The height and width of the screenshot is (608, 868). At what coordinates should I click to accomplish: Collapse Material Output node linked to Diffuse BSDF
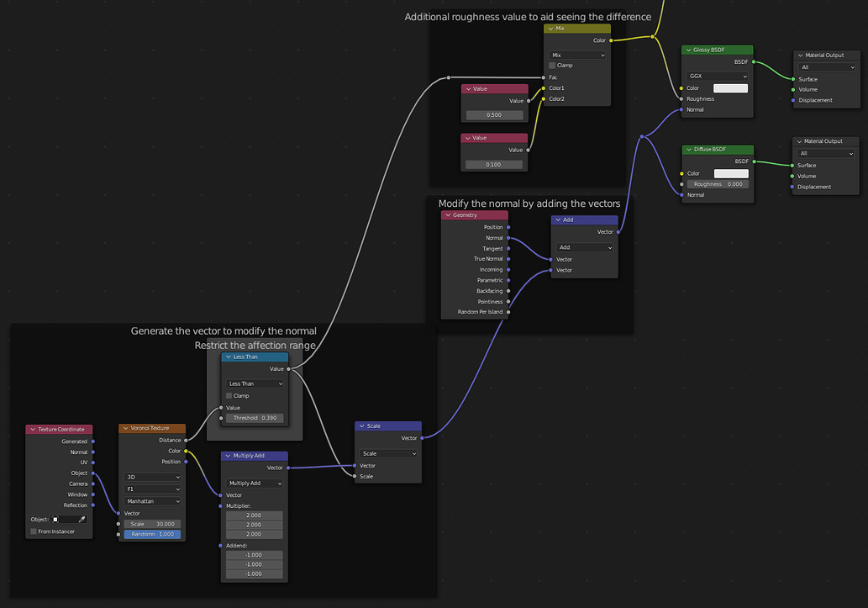click(x=799, y=141)
